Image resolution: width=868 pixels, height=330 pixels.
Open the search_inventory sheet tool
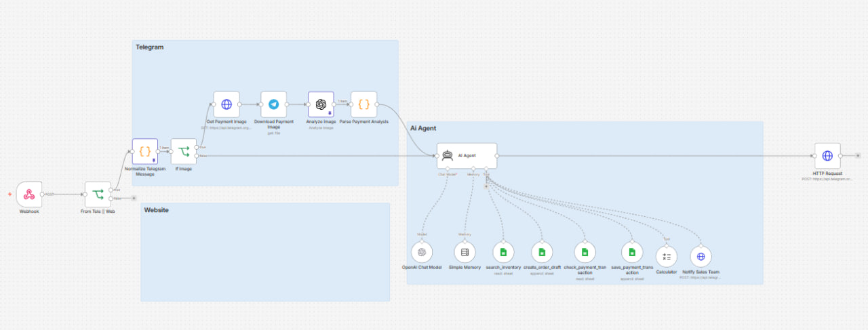coord(503,253)
